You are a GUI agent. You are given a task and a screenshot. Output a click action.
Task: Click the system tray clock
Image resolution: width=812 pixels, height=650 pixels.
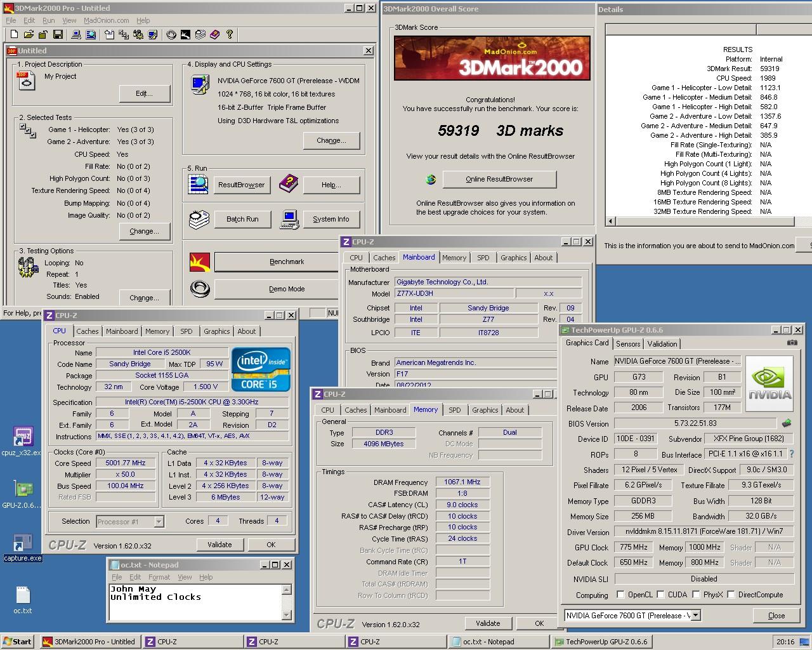coord(785,642)
